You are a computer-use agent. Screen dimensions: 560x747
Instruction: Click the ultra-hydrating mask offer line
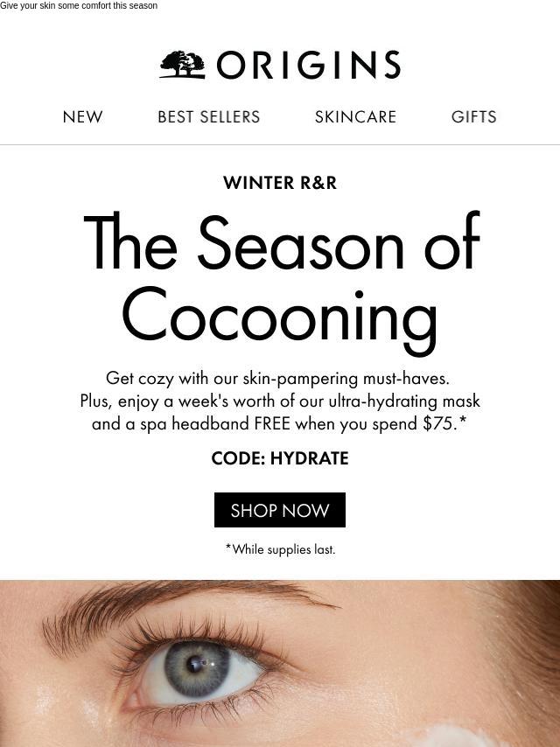(280, 401)
